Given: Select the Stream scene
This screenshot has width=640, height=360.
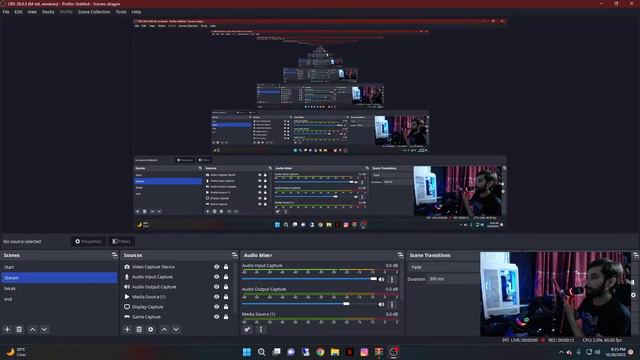Looking at the screenshot, I should pyautogui.click(x=59, y=278).
